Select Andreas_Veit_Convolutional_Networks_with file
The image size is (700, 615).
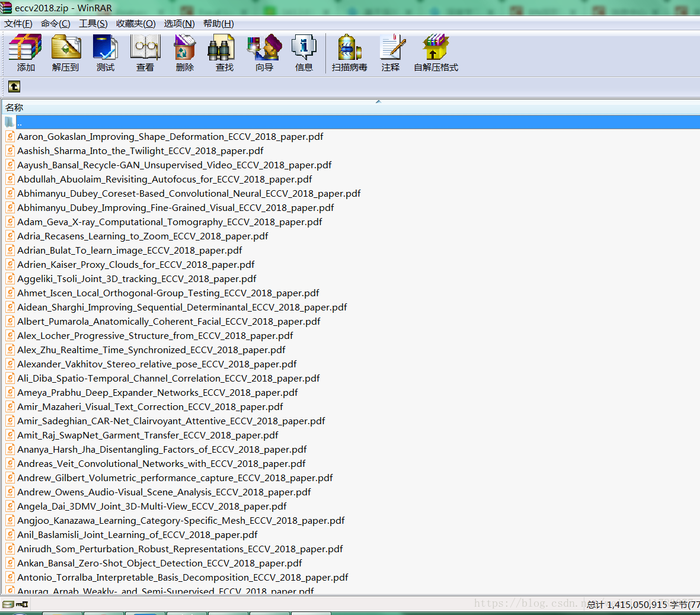click(x=162, y=464)
